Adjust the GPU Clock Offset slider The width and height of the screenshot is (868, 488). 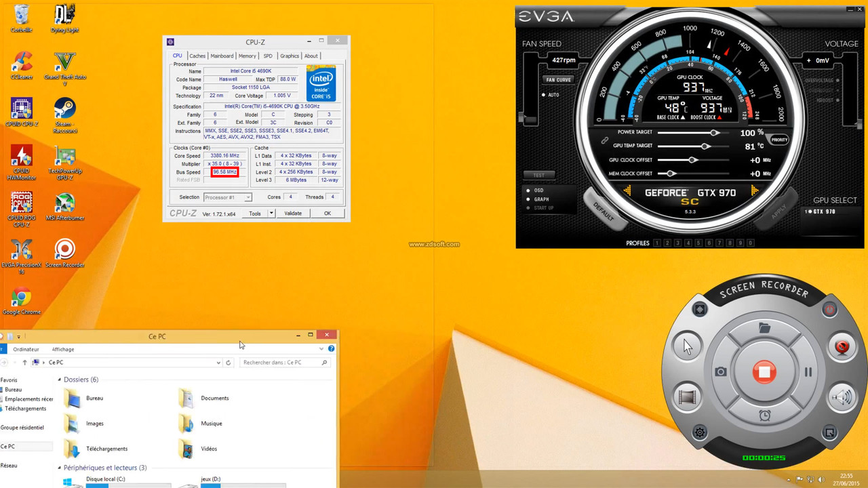693,160
